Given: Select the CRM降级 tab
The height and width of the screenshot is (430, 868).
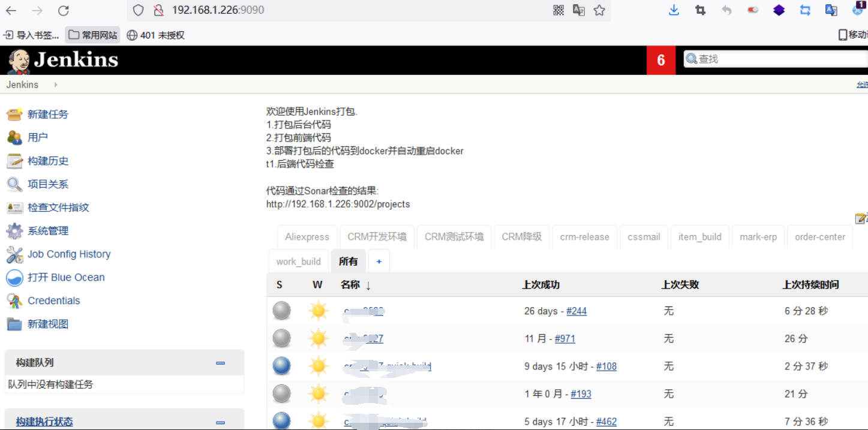Looking at the screenshot, I should click(x=521, y=237).
